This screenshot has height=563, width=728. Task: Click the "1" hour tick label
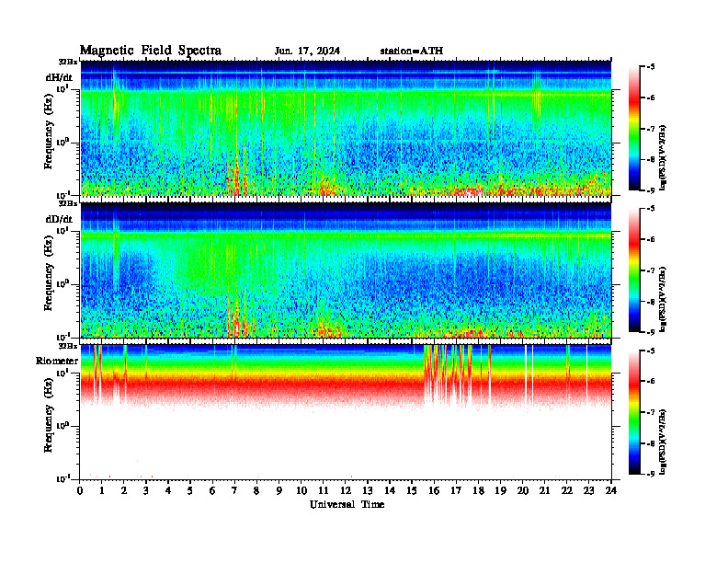tap(102, 491)
